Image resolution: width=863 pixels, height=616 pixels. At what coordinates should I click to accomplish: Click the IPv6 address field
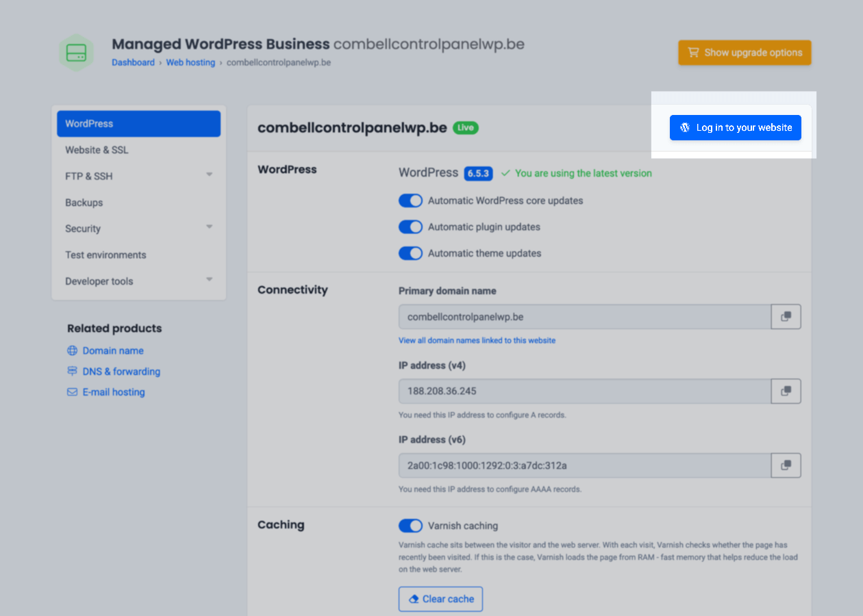click(585, 465)
